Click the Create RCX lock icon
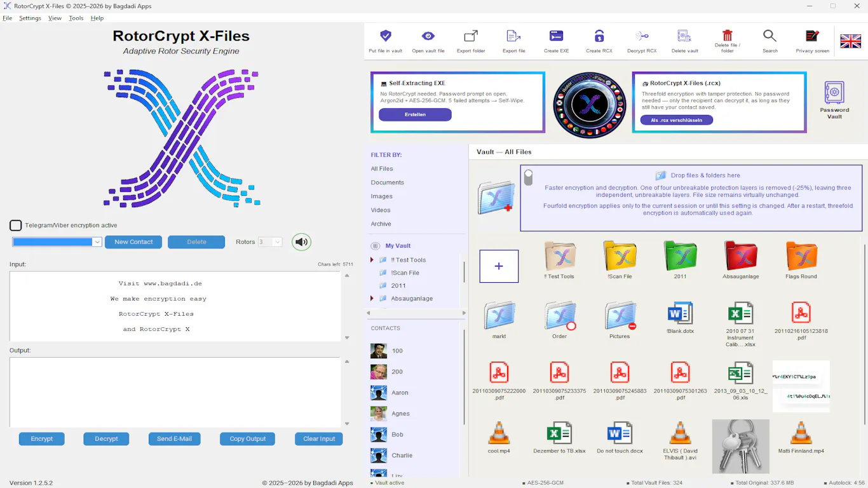 (x=599, y=36)
